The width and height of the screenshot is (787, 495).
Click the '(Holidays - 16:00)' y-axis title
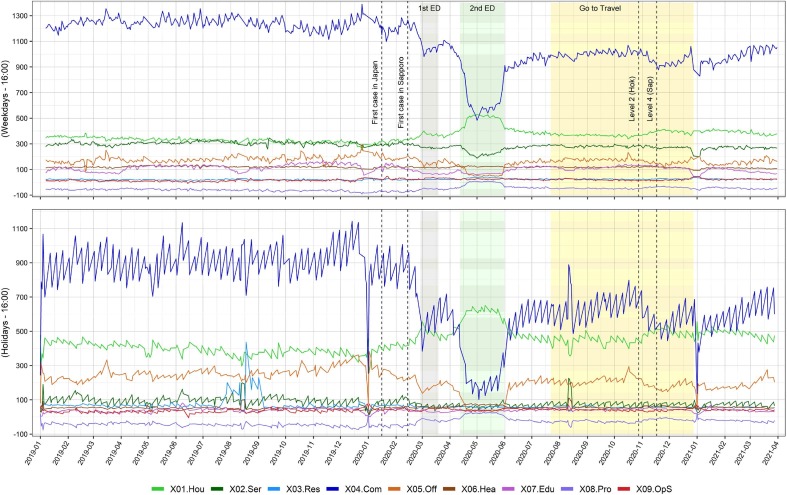point(5,322)
